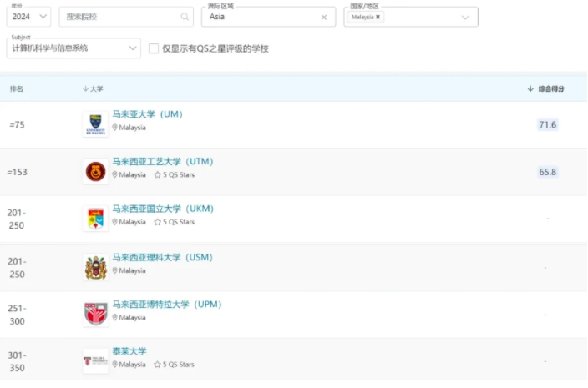Click the Universiti Malaya logo
588x388 pixels.
click(x=95, y=124)
